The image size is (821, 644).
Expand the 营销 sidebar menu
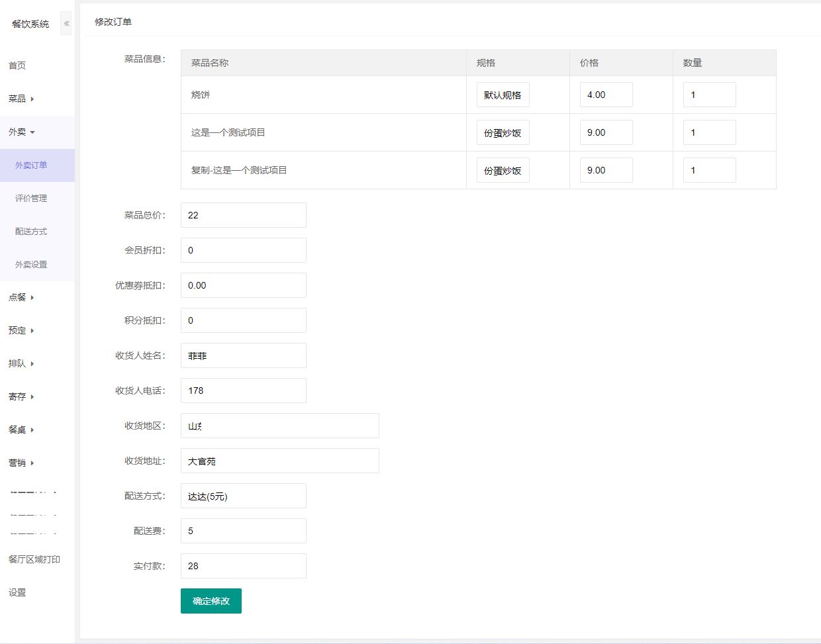click(x=21, y=463)
